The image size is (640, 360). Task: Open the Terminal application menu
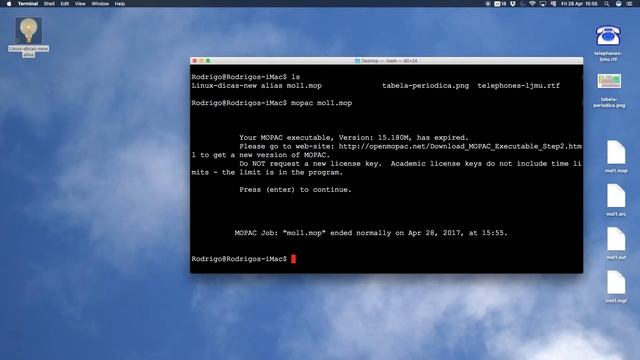[28, 4]
